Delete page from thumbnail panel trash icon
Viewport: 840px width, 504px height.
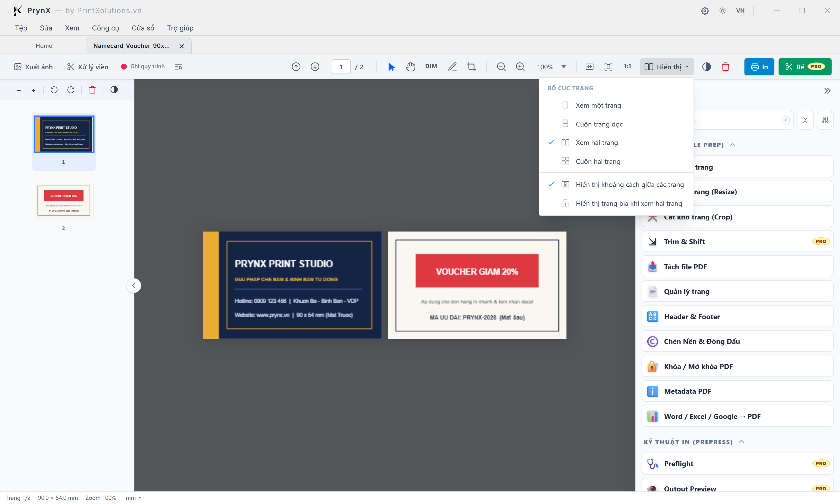tap(92, 90)
